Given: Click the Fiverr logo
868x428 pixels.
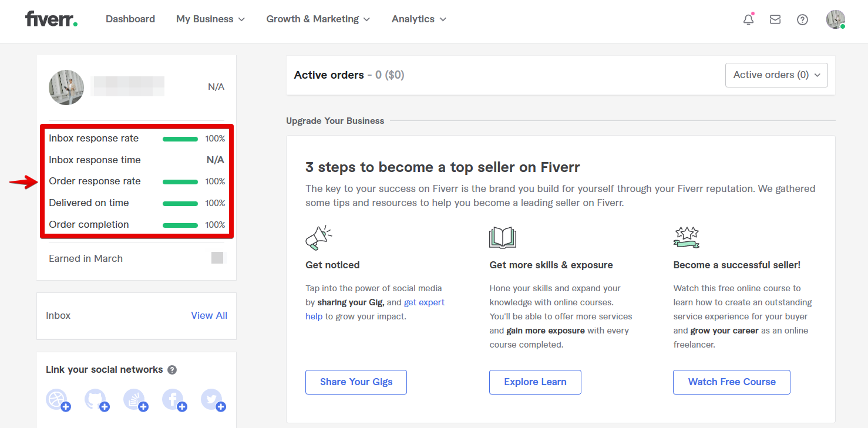Looking at the screenshot, I should pos(51,19).
